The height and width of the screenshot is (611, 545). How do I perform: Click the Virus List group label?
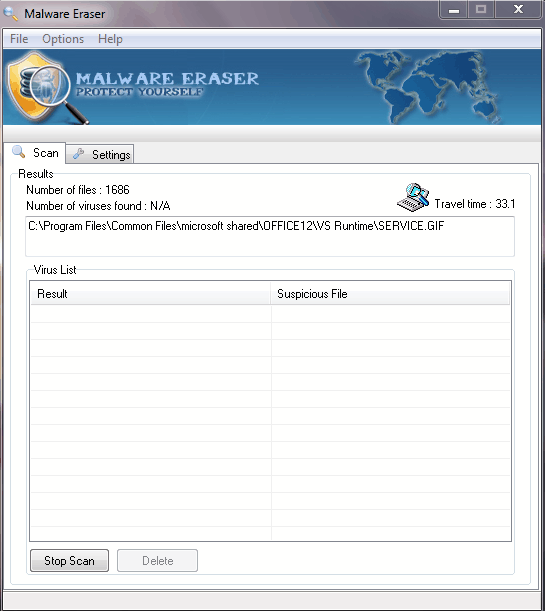(55, 270)
